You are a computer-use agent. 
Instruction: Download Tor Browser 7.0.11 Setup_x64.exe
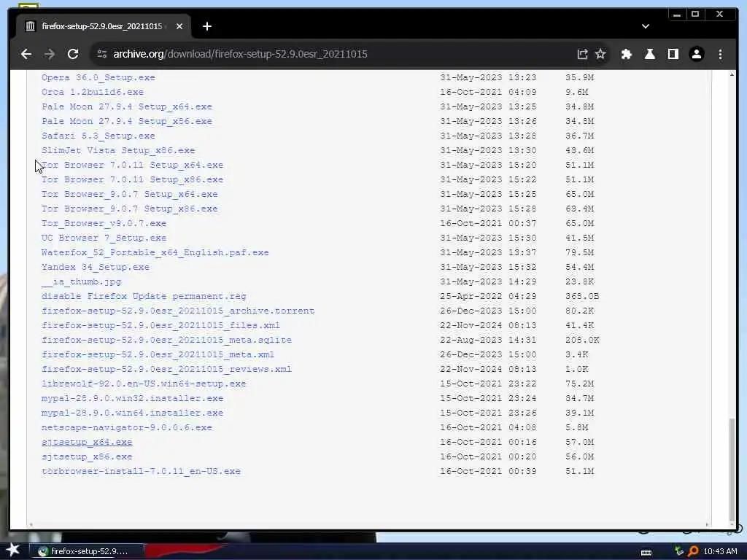(133, 165)
